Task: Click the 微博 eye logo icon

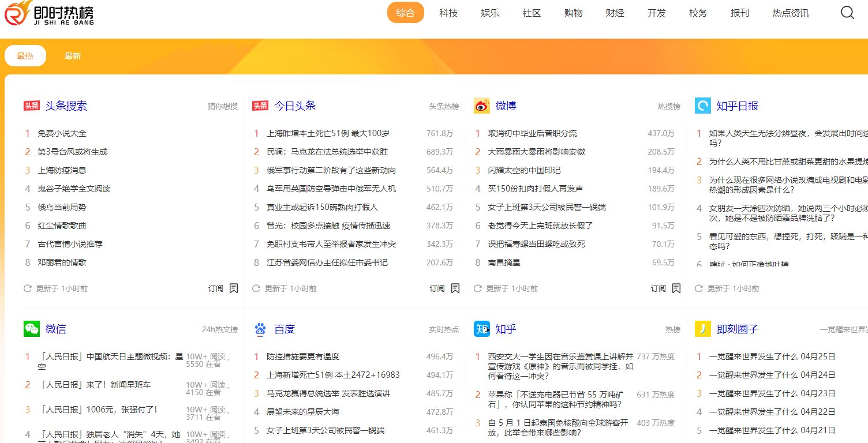Action: [482, 106]
